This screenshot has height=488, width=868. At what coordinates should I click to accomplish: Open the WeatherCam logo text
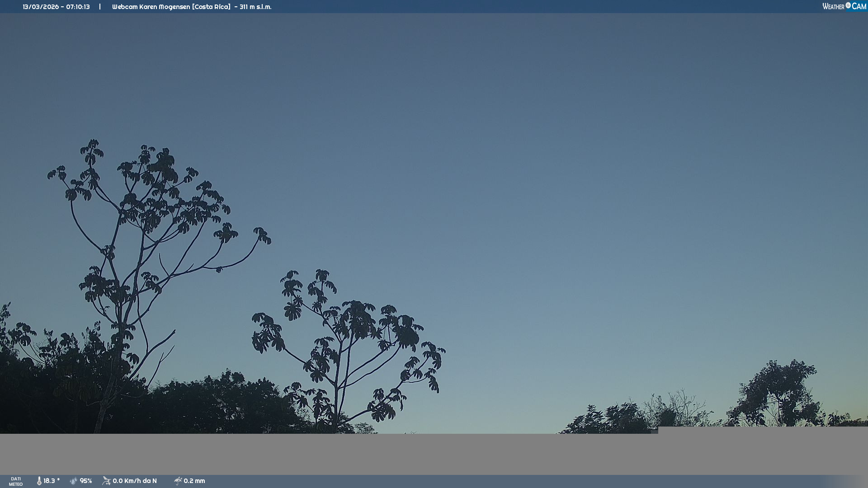[833, 6]
